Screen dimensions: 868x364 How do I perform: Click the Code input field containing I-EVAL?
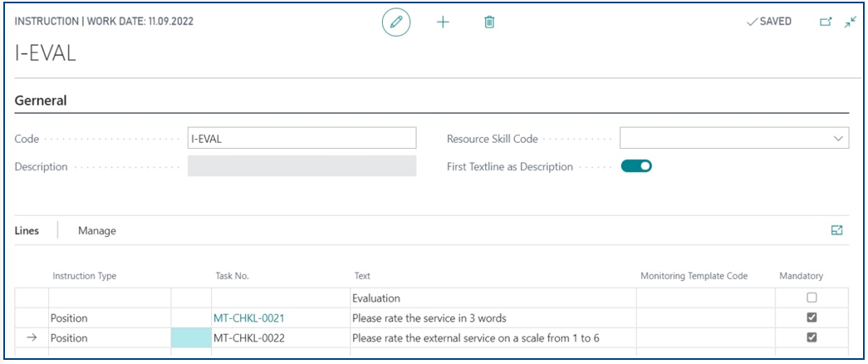coord(302,138)
